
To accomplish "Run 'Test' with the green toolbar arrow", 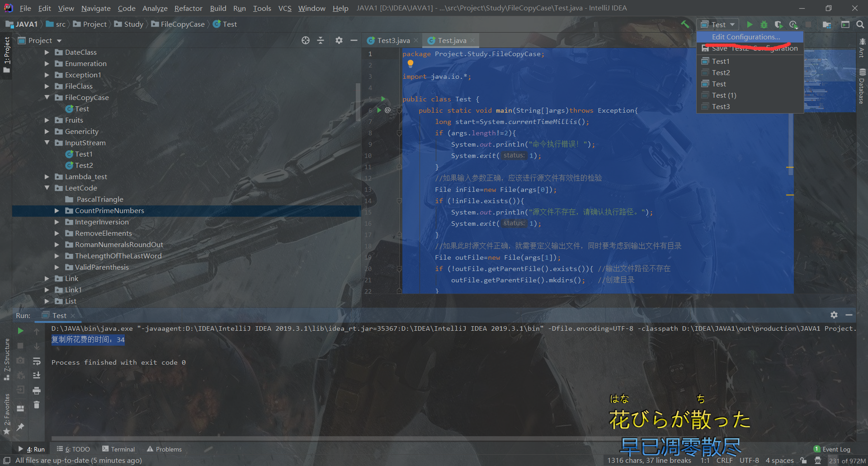I will click(x=750, y=24).
